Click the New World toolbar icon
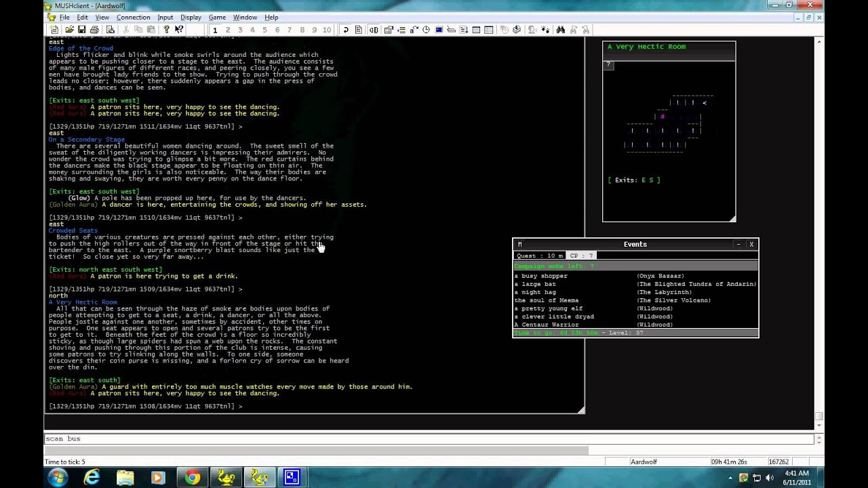 54,30
